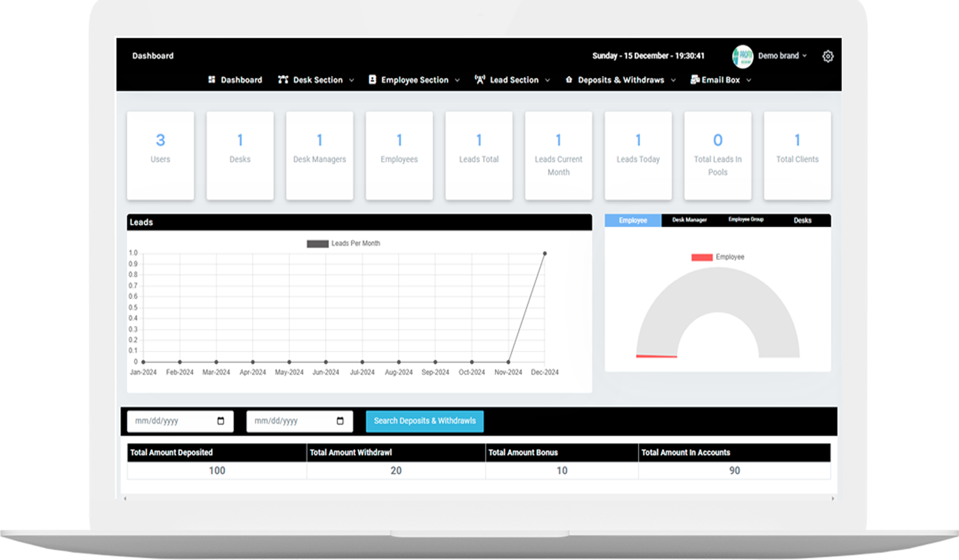Click the Desk Section hierarchy icon
The image size is (959, 560).
pyautogui.click(x=283, y=80)
